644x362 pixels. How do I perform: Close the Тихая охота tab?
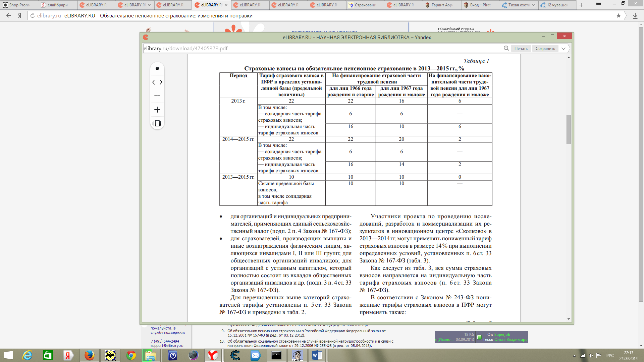pos(533,5)
